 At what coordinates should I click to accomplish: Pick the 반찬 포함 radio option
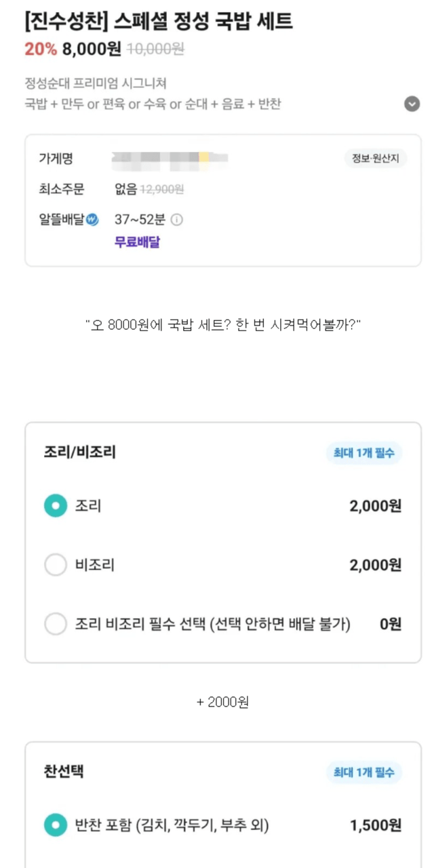[x=56, y=825]
